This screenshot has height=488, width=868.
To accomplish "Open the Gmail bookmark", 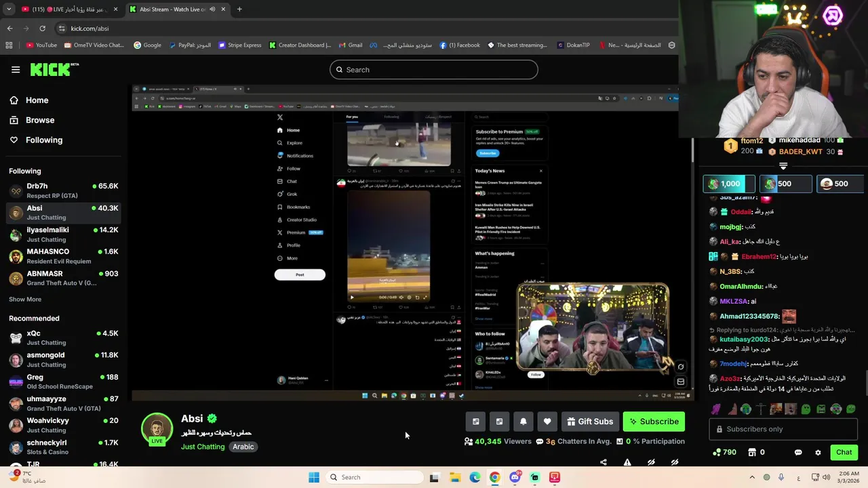I will (x=351, y=45).
